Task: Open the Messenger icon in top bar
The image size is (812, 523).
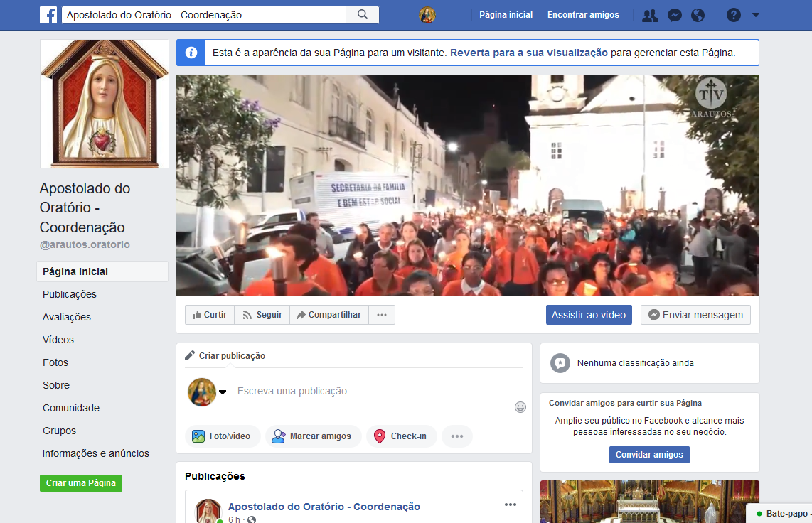Action: 675,15
